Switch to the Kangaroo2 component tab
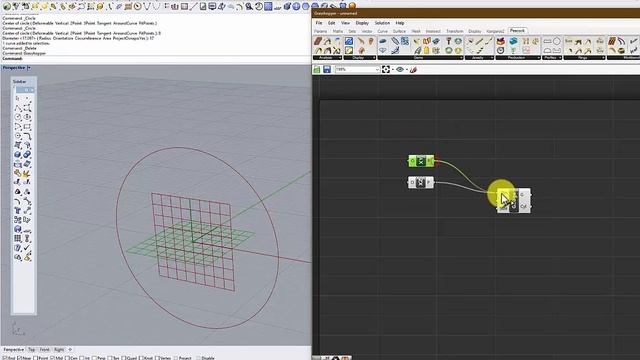 coord(496,31)
